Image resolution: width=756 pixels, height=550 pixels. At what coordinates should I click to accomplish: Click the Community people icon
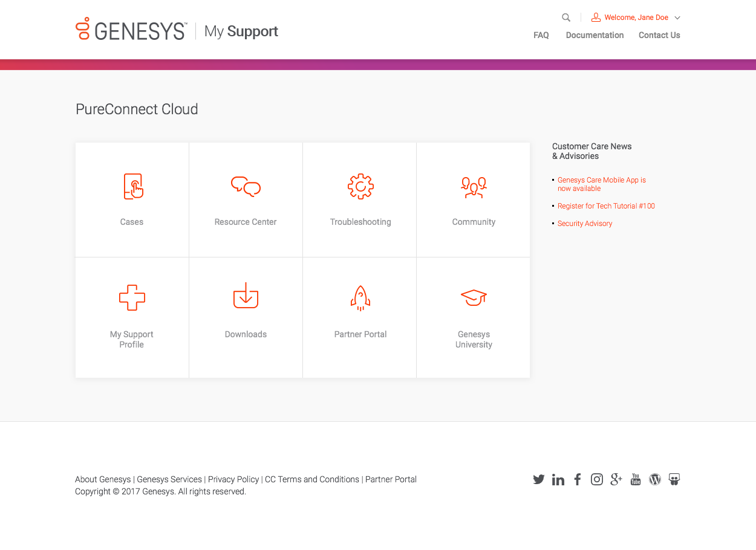[x=474, y=187]
